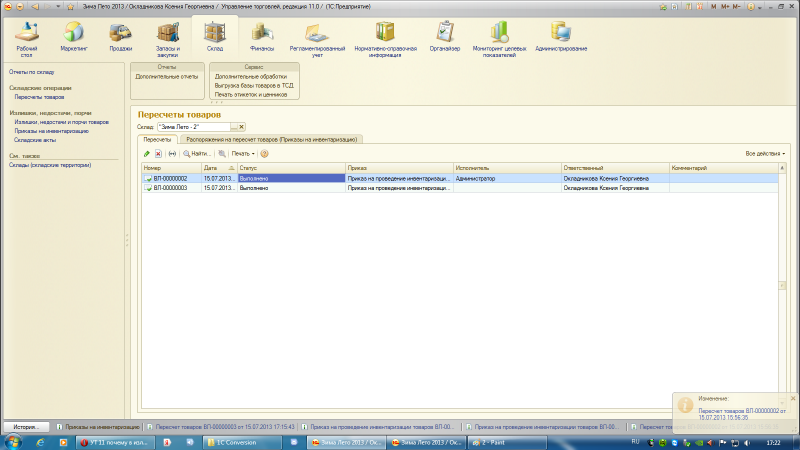Open the Все действия dropdown
The width and height of the screenshot is (800, 450).
[x=766, y=153]
